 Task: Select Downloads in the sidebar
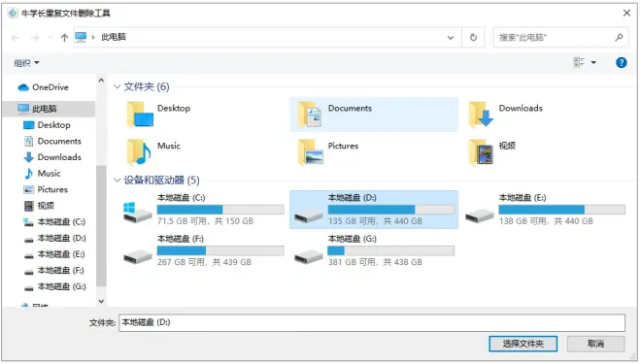click(52, 157)
